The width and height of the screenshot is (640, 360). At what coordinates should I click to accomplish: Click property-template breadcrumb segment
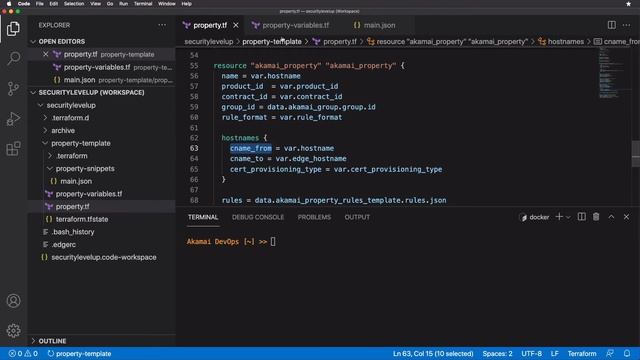(272, 42)
